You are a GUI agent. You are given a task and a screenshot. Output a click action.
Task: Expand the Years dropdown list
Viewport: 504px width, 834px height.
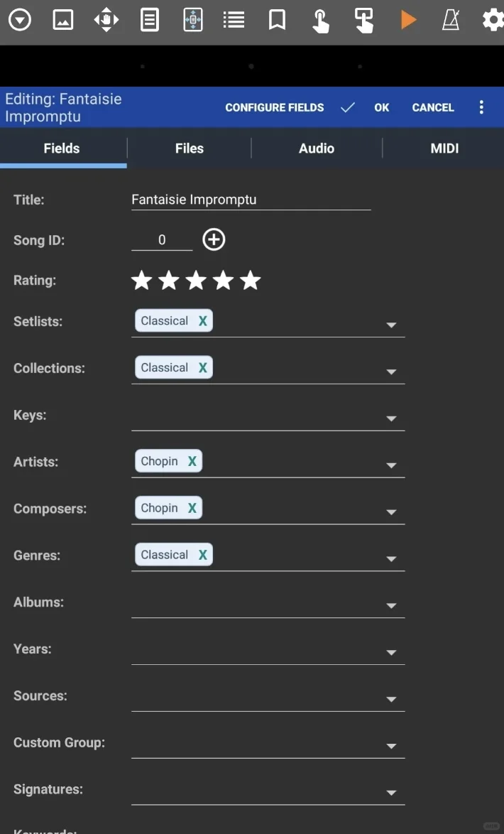point(391,653)
